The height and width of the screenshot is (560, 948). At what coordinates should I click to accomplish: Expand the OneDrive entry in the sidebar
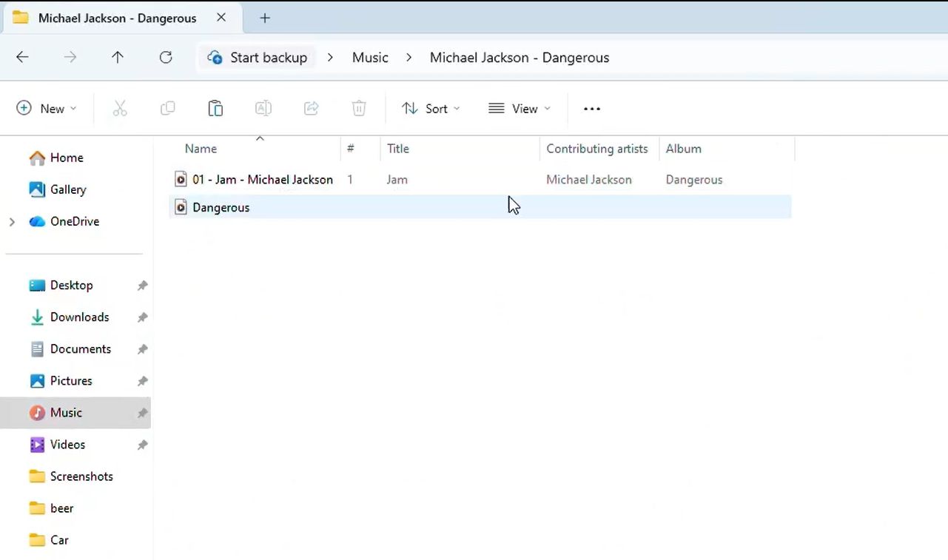coord(11,221)
